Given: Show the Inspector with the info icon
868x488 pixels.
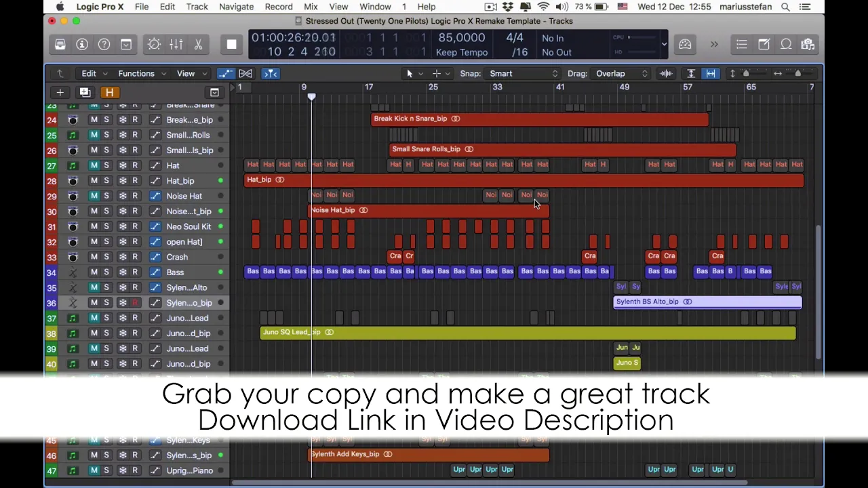Looking at the screenshot, I should [x=82, y=45].
